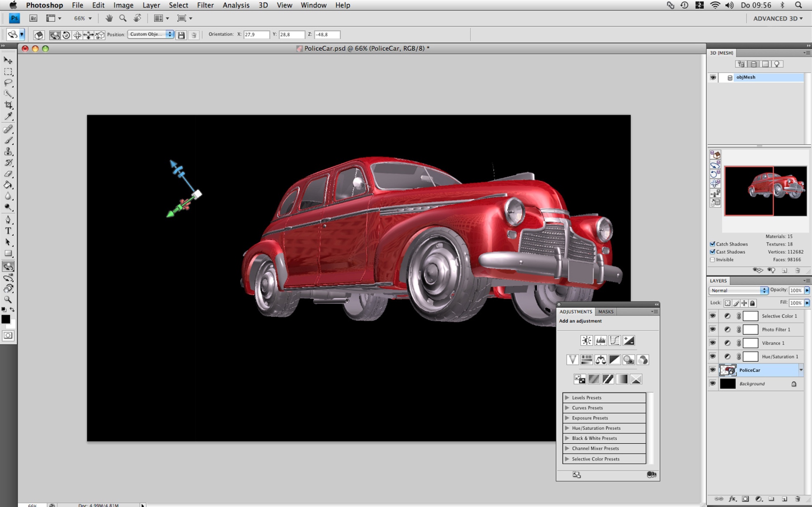The image size is (812, 507).
Task: Save the current 3D view position
Action: click(x=181, y=35)
